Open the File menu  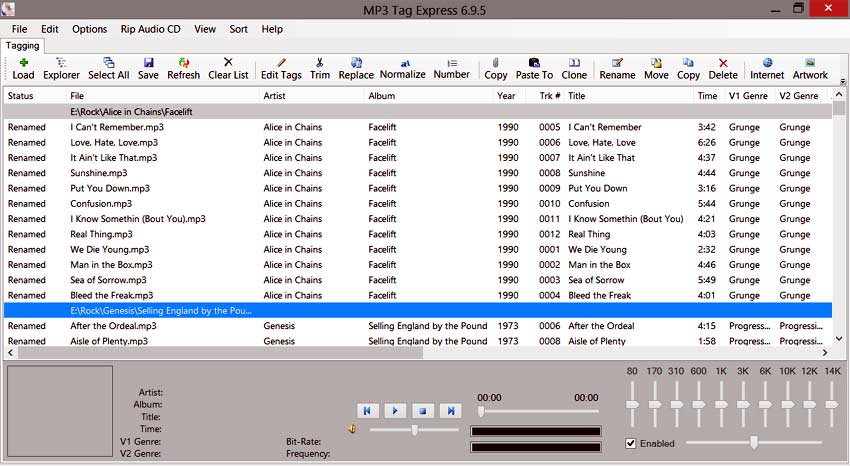point(20,29)
